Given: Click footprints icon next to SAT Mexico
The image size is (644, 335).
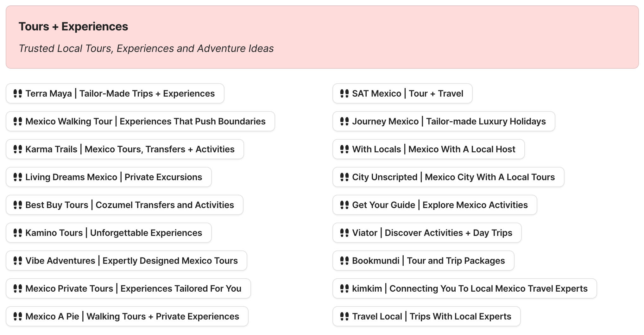Looking at the screenshot, I should click(344, 93).
